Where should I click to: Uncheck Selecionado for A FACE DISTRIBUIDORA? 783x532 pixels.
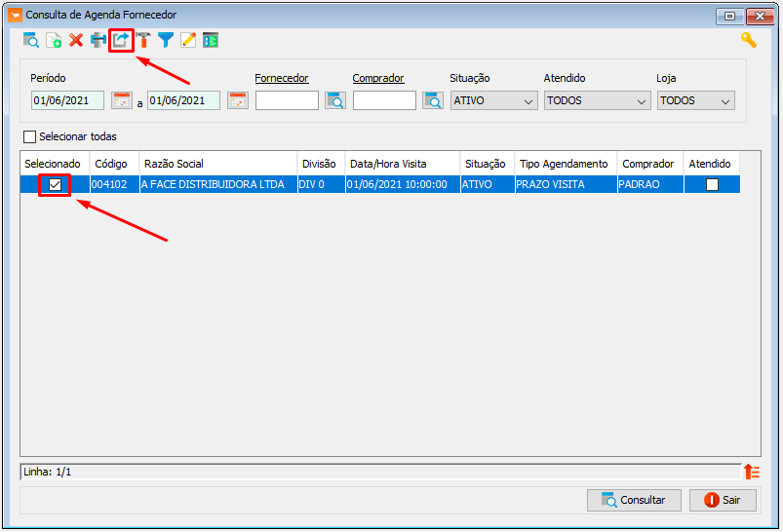55,184
